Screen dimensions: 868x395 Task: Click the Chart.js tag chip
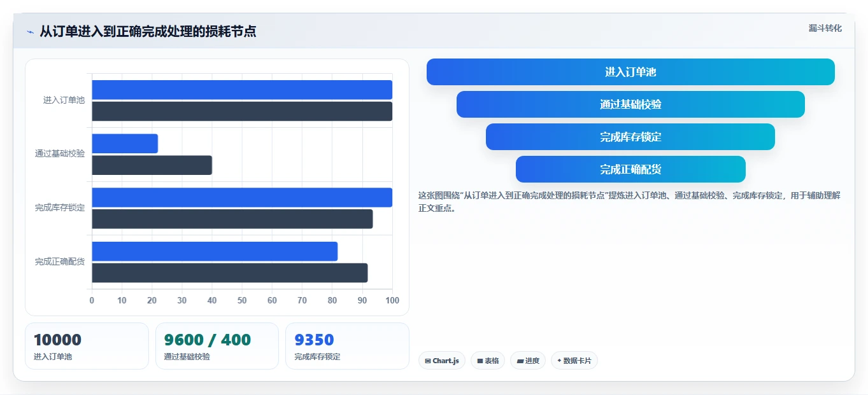point(442,361)
